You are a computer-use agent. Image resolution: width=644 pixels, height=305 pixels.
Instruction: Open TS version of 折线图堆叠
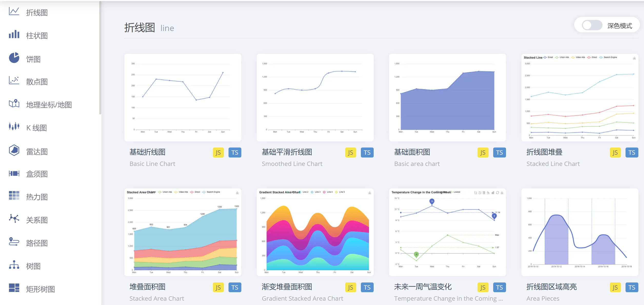(631, 153)
